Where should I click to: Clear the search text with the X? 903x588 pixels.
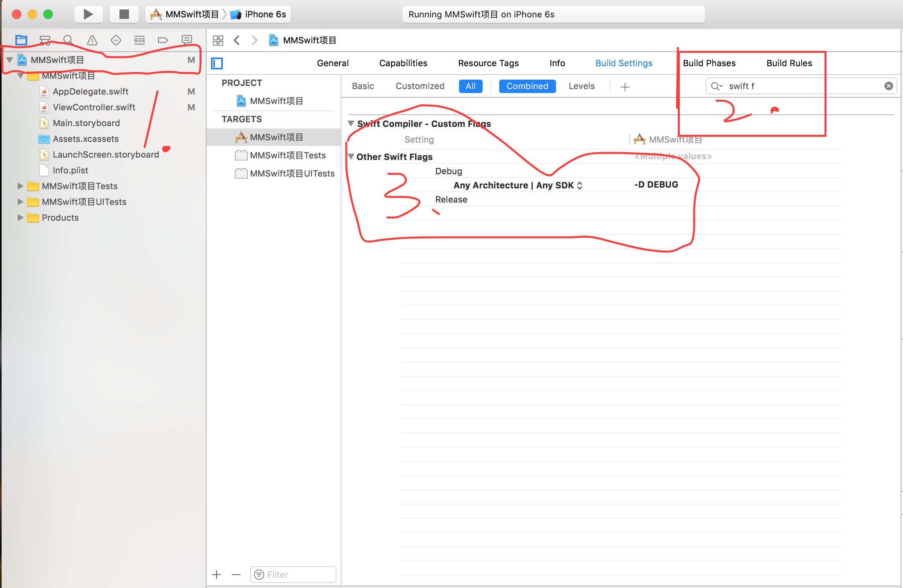pos(888,86)
